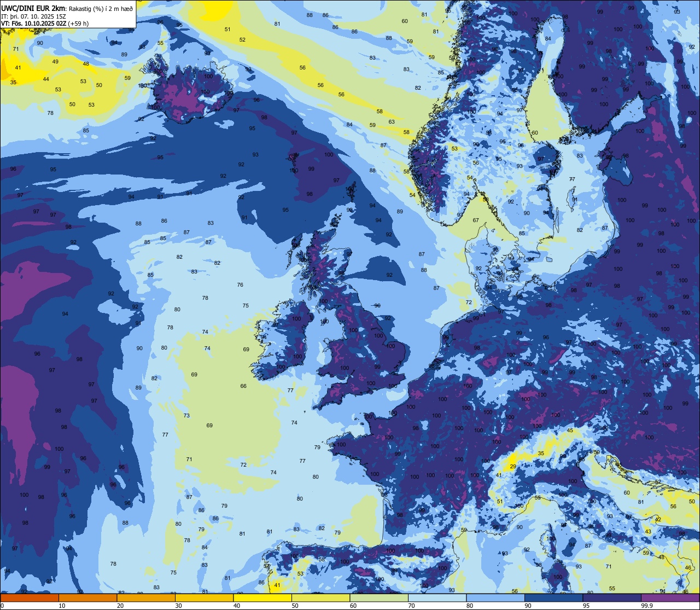
Task: Click the legend tick label "20"
Action: (120, 606)
